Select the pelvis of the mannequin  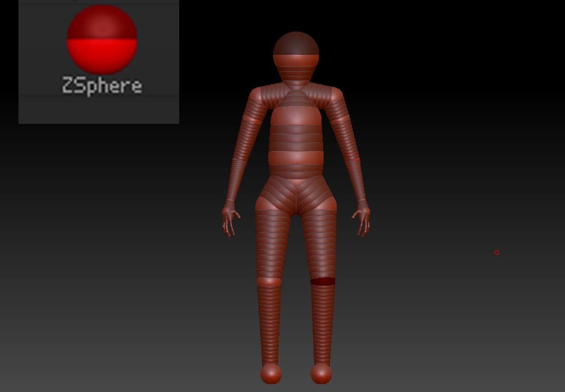[x=296, y=192]
